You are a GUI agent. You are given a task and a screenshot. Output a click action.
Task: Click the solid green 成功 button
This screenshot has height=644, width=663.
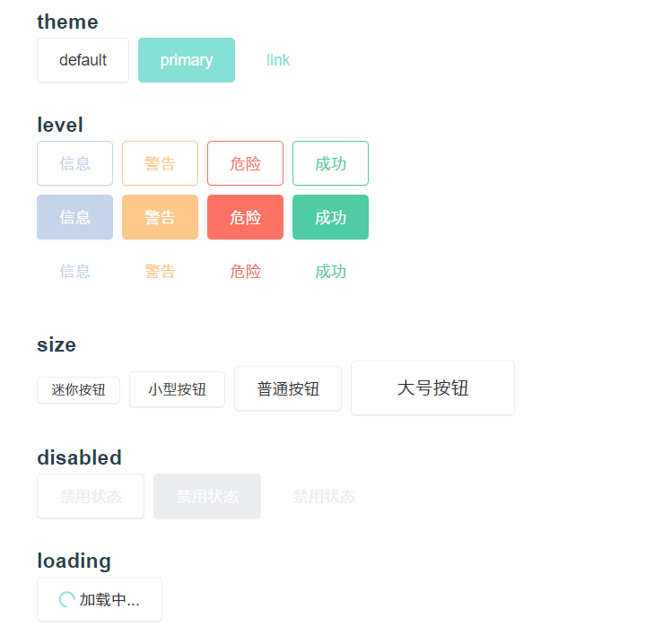tap(331, 217)
